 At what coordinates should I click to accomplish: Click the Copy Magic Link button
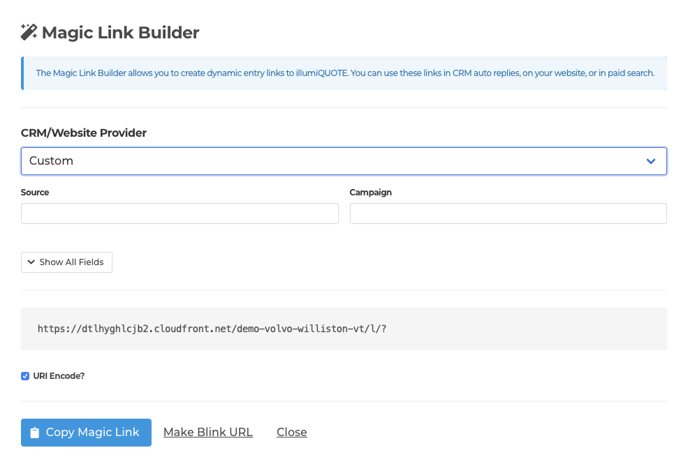coord(86,432)
